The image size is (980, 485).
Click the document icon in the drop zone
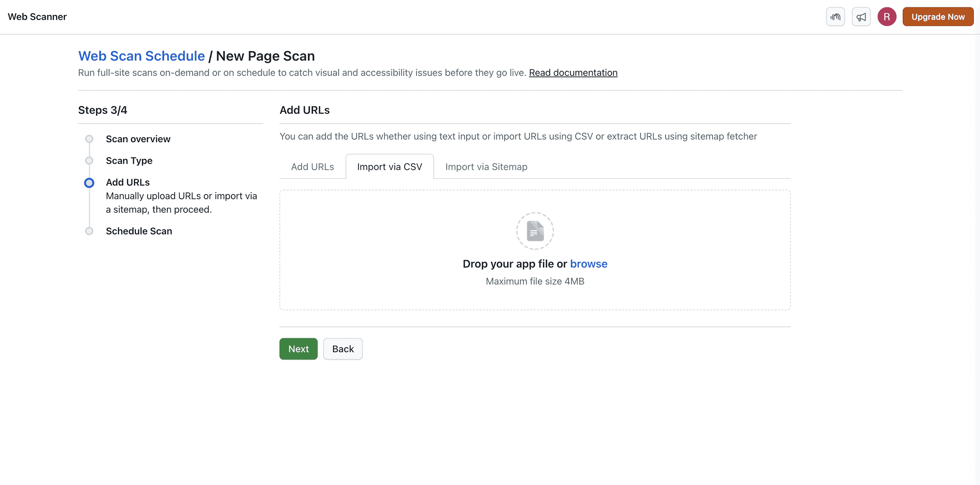534,231
